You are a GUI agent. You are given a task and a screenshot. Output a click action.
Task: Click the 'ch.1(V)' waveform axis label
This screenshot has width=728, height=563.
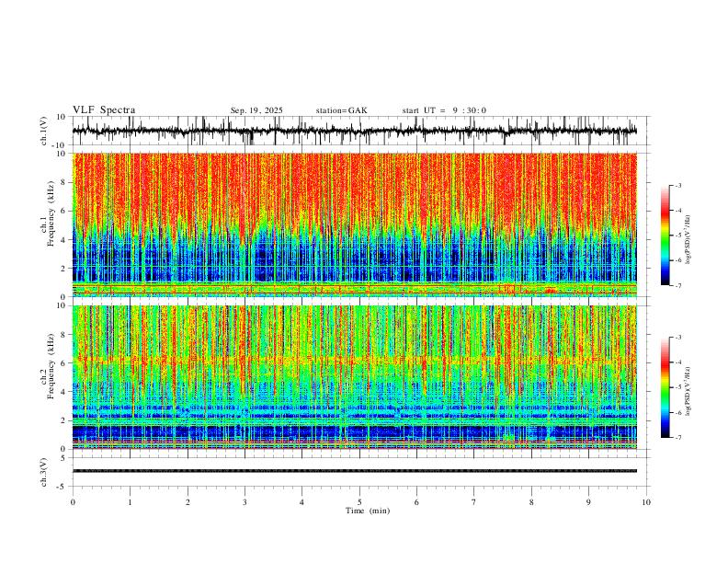(x=44, y=131)
